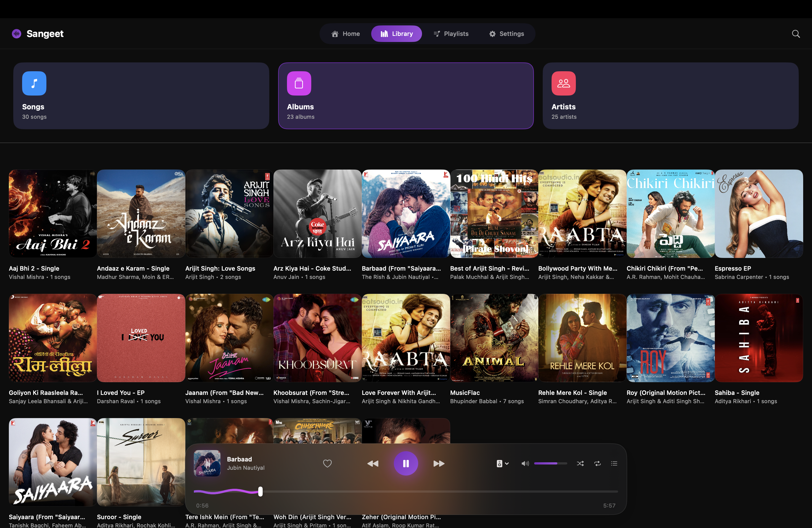The width and height of the screenshot is (812, 528).
Task: Open the Artists card with 25 artists
Action: (x=670, y=96)
